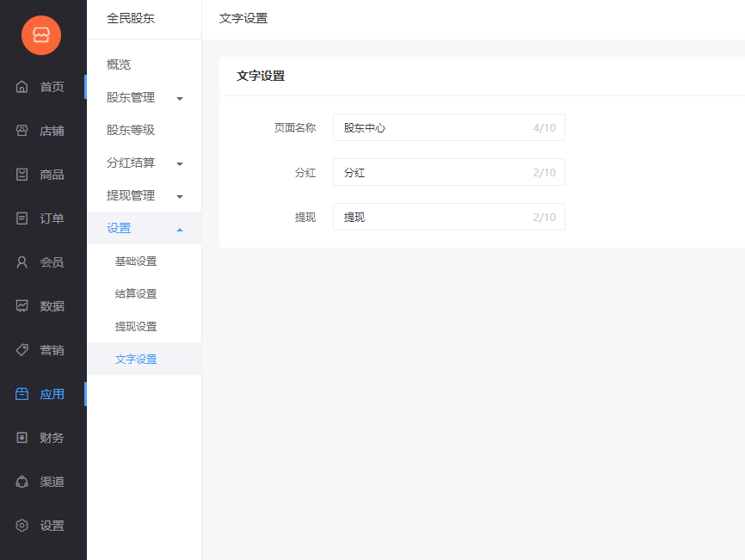Open the 设置 gear icon in sidebar

pos(22,526)
